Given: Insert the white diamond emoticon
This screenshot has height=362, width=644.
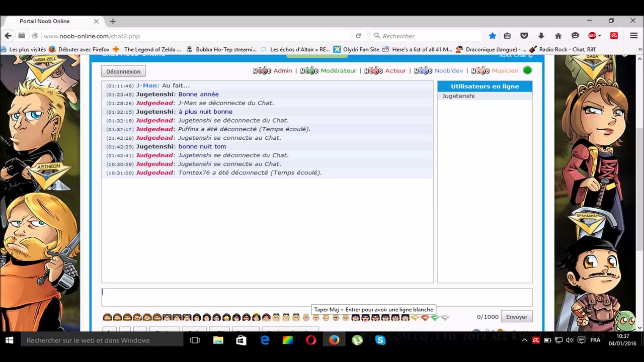Looking at the screenshot, I should 445,317.
